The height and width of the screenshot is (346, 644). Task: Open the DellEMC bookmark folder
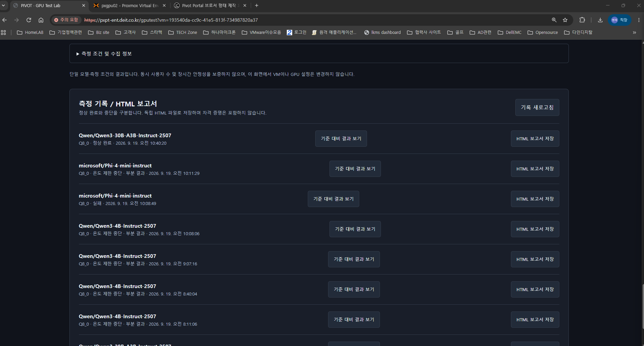(x=510, y=33)
